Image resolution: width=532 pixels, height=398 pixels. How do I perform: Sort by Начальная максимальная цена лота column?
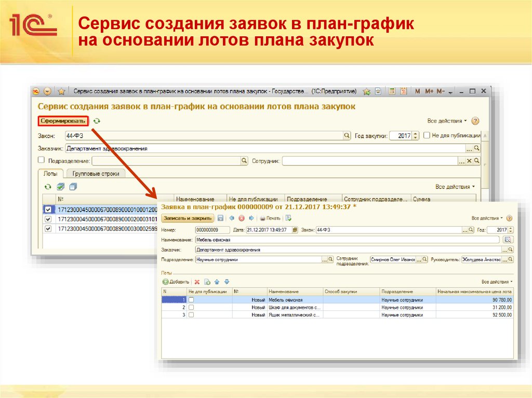tap(474, 292)
